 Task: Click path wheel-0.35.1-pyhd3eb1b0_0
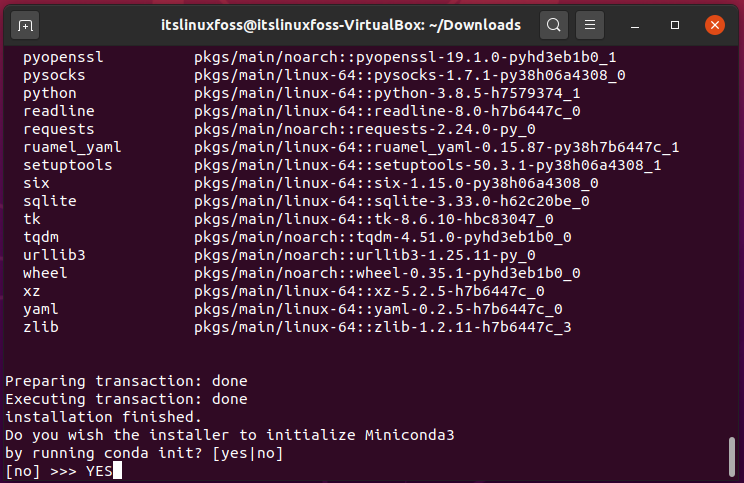(468, 273)
